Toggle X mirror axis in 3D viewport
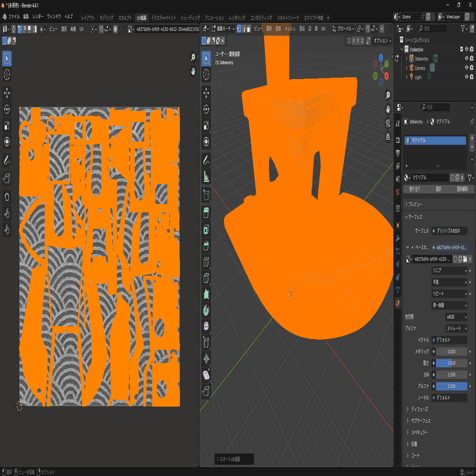The image size is (476, 476). pos(353,41)
